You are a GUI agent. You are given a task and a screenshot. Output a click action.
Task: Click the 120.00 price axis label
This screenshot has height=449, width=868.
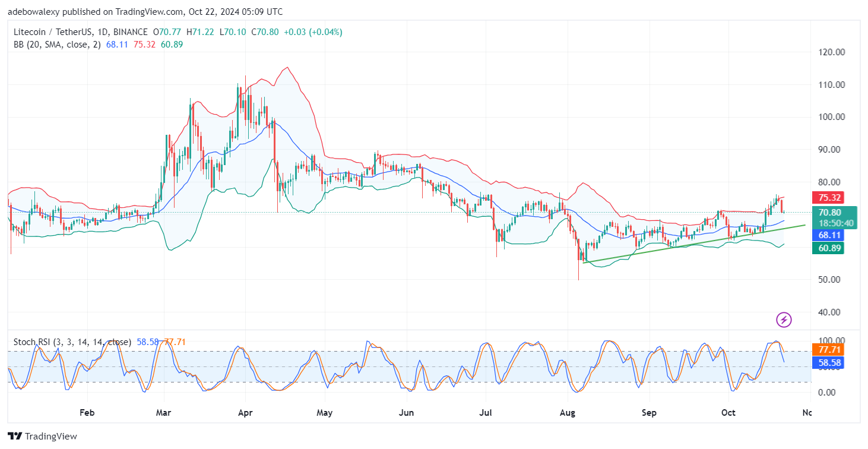[x=831, y=52]
